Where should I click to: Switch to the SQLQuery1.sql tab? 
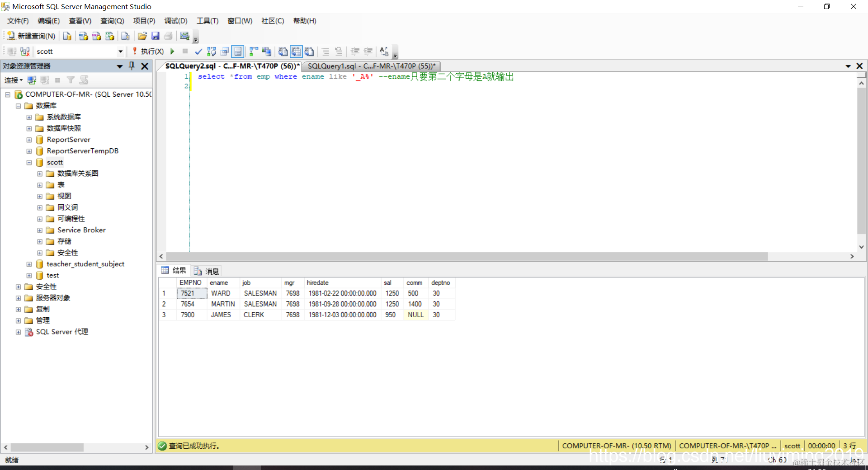tap(372, 66)
